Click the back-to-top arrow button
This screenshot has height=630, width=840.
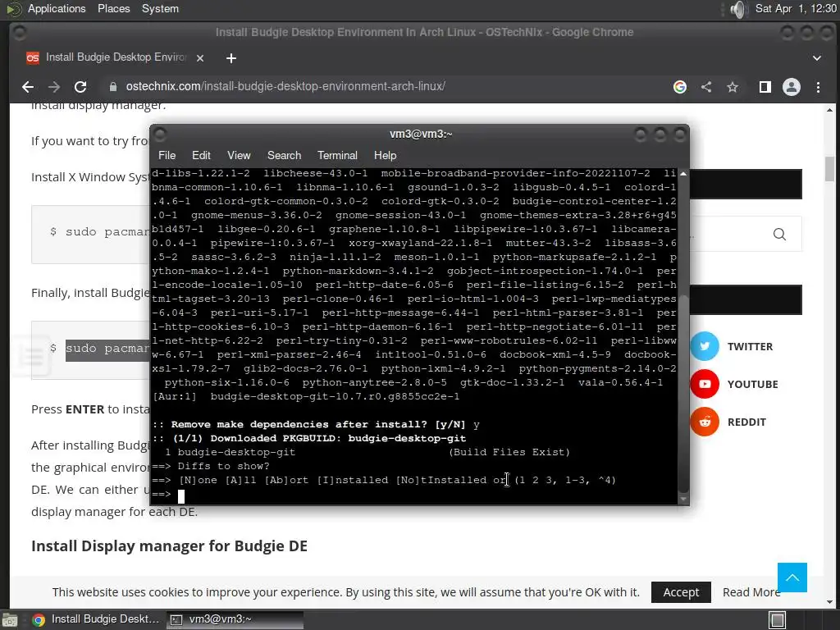(x=792, y=577)
